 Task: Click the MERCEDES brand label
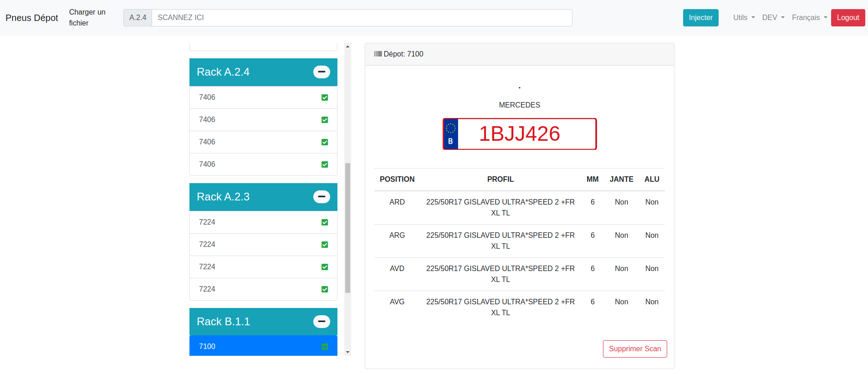520,105
